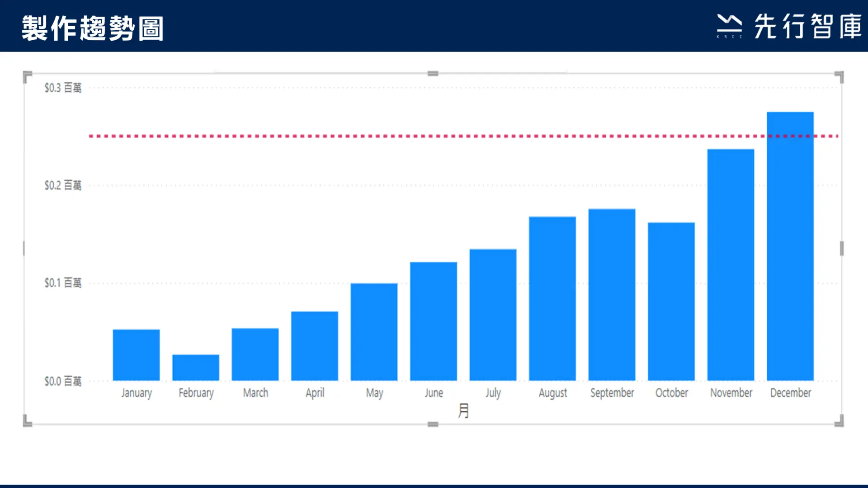
Task: Click the 製作趨勢圖 title text
Action: pos(93,28)
